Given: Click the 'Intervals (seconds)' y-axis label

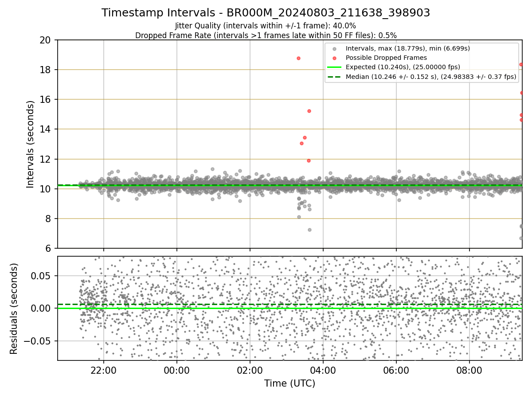Looking at the screenshot, I should point(30,144).
